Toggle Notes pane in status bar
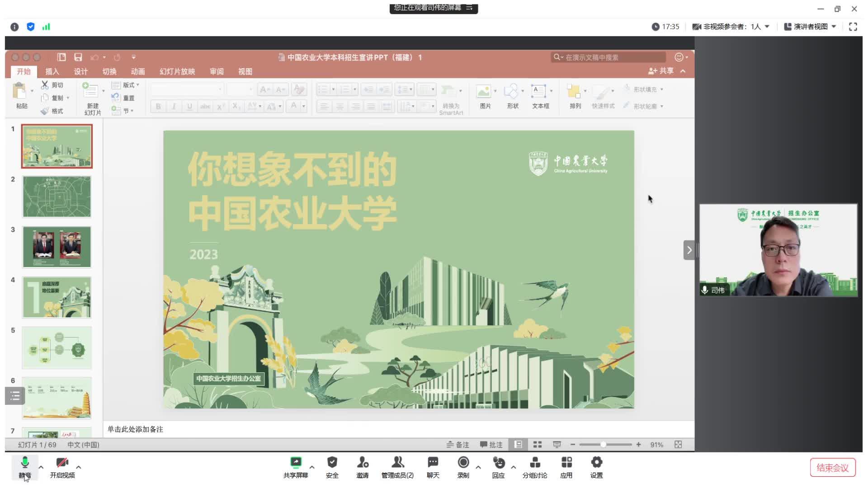868x488 pixels. [458, 445]
